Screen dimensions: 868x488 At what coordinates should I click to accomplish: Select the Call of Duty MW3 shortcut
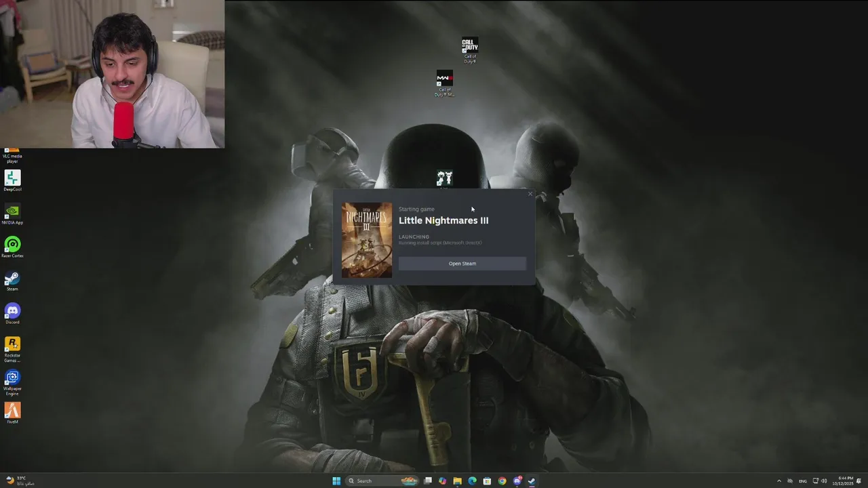(x=444, y=84)
